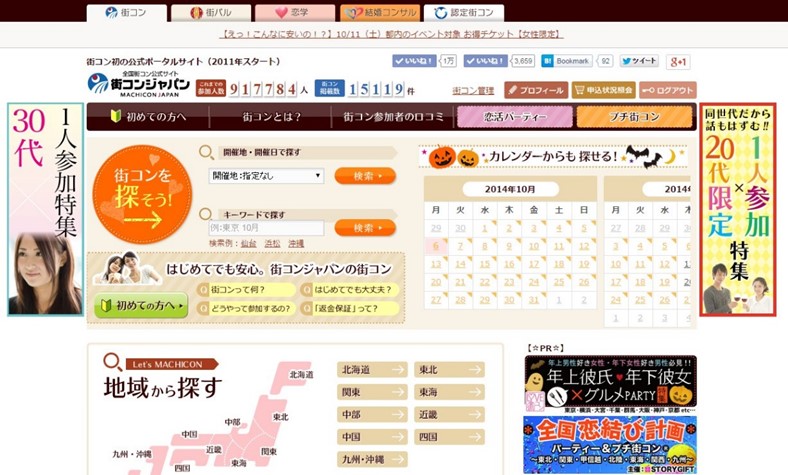Open プチ街コン menu item
The height and width of the screenshot is (475, 788).
(634, 117)
